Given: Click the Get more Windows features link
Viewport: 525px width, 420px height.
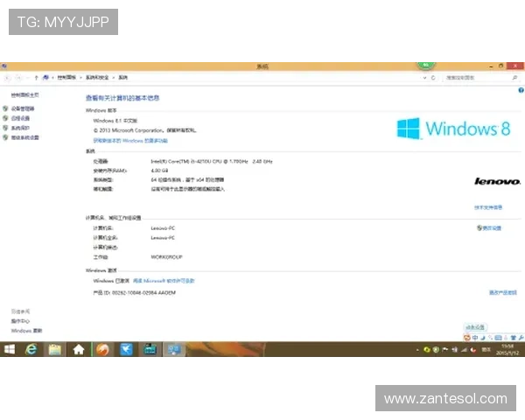Looking at the screenshot, I should coord(131,140).
